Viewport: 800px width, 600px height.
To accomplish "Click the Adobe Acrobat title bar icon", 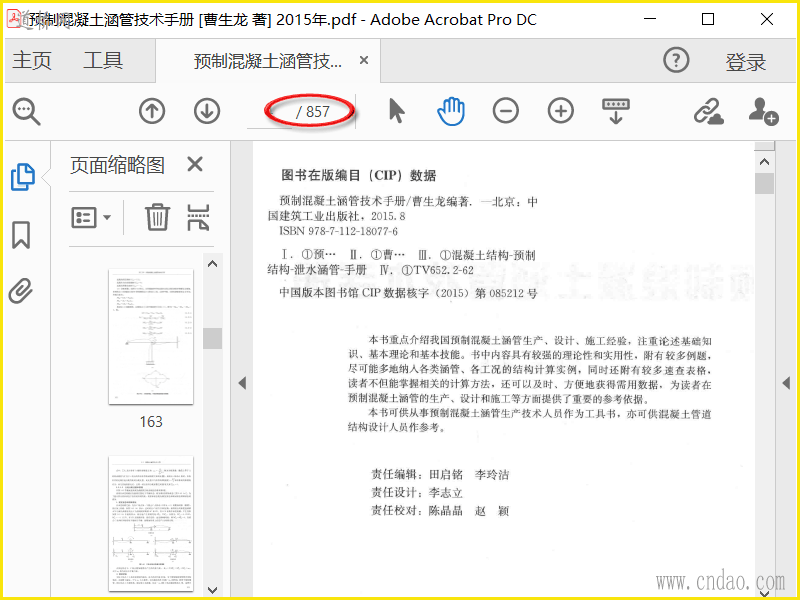I will tap(14, 19).
